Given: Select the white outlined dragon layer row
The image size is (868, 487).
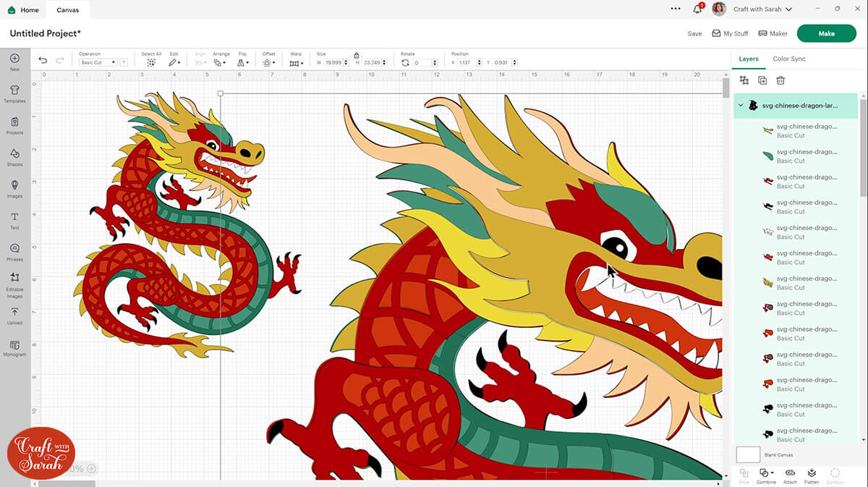Looking at the screenshot, I should 796,232.
